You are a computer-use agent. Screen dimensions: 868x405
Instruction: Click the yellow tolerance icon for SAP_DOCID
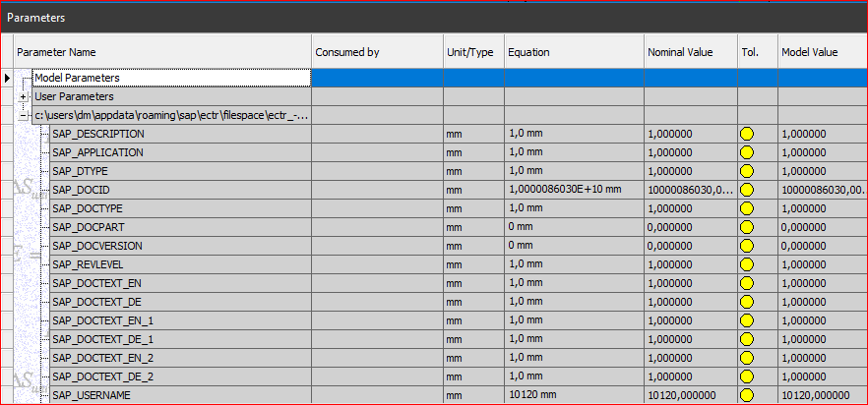point(746,190)
